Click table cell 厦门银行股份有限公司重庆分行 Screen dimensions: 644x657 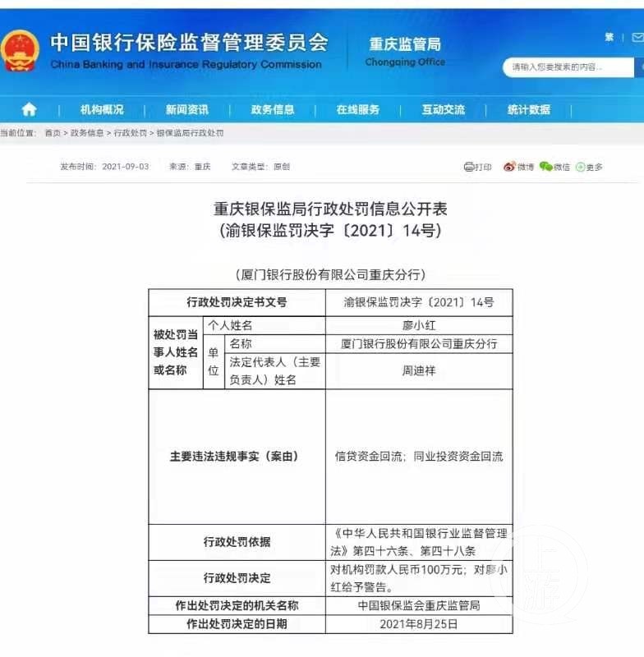[419, 343]
